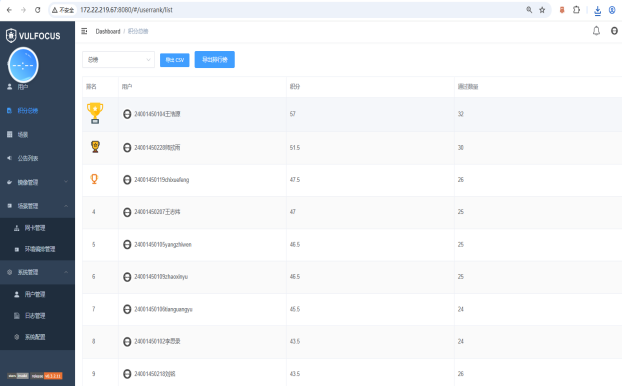The height and width of the screenshot is (386, 622).
Task: Click the not-secure warning icon
Action: [x=55, y=10]
